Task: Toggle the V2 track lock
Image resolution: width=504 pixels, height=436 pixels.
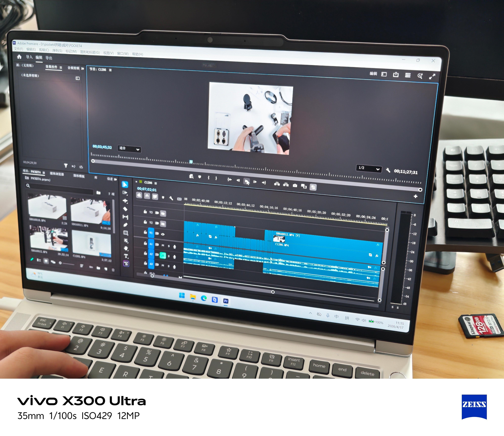Action: coord(145,222)
